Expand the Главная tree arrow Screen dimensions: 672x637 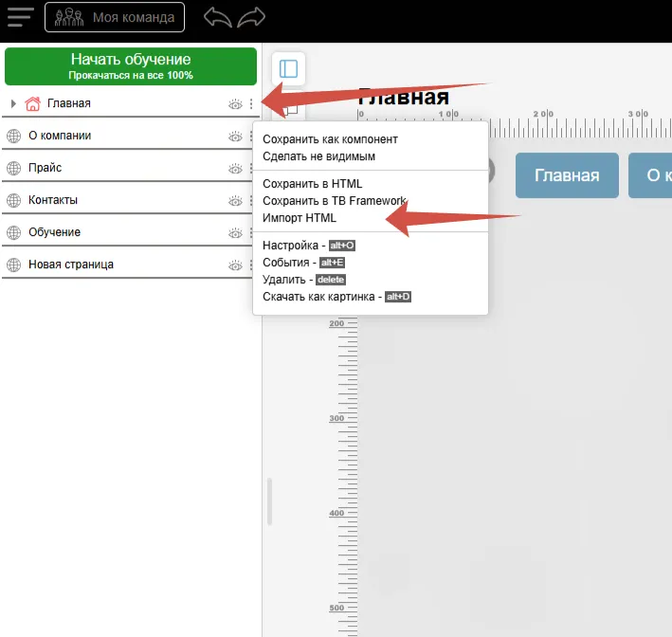13,103
